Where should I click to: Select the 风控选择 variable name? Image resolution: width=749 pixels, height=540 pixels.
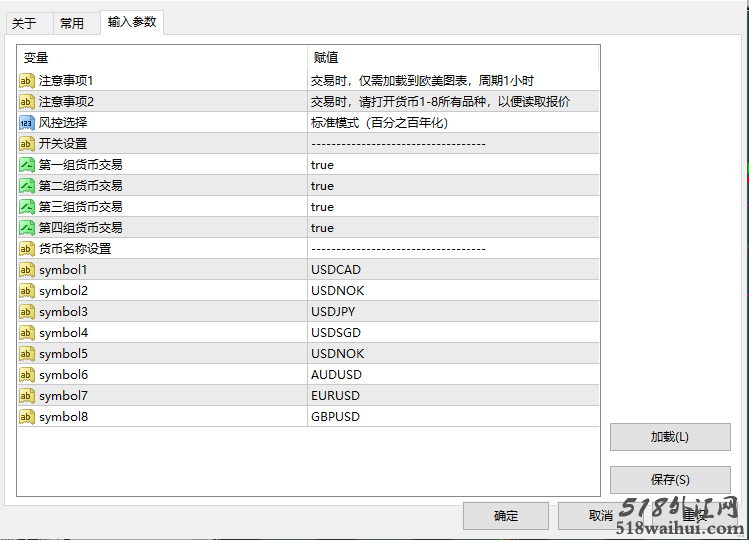[x=63, y=123]
